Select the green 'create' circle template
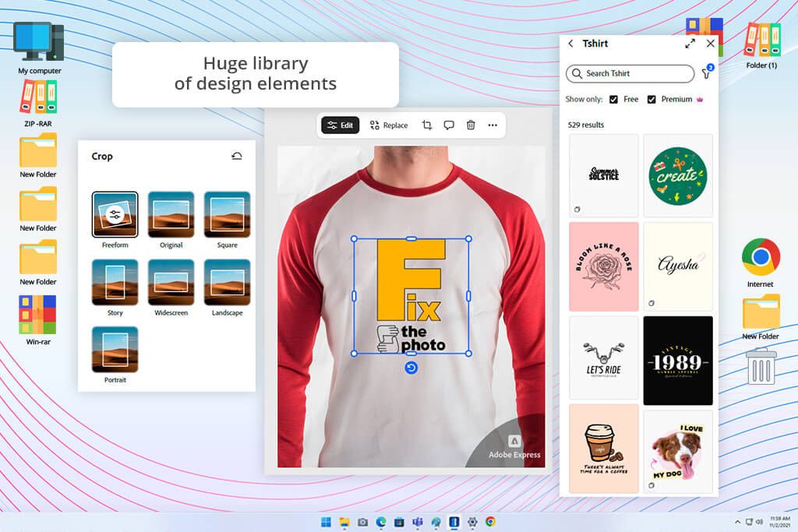Viewport: 798px width, 532px height. 678,175
